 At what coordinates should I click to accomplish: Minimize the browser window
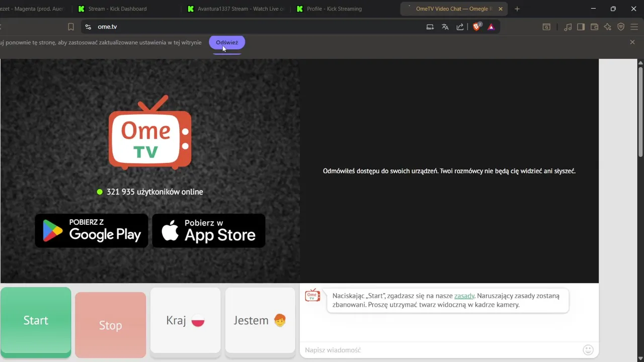[x=593, y=9]
